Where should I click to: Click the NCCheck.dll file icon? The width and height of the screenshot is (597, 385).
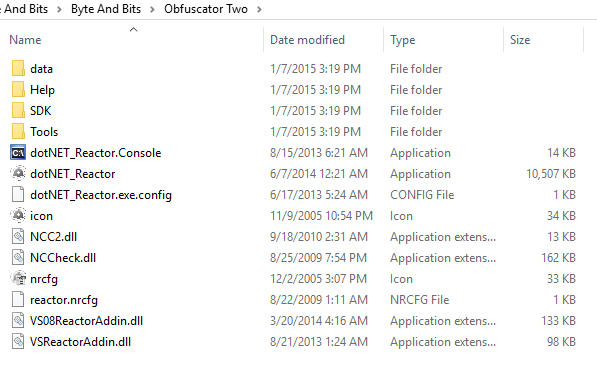18,258
